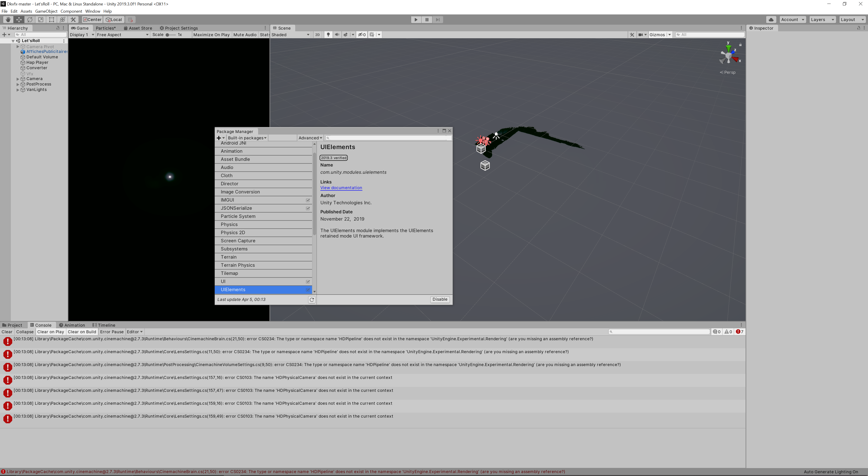Mute scene audio in the Scene view
The height and width of the screenshot is (476, 868).
click(x=337, y=34)
